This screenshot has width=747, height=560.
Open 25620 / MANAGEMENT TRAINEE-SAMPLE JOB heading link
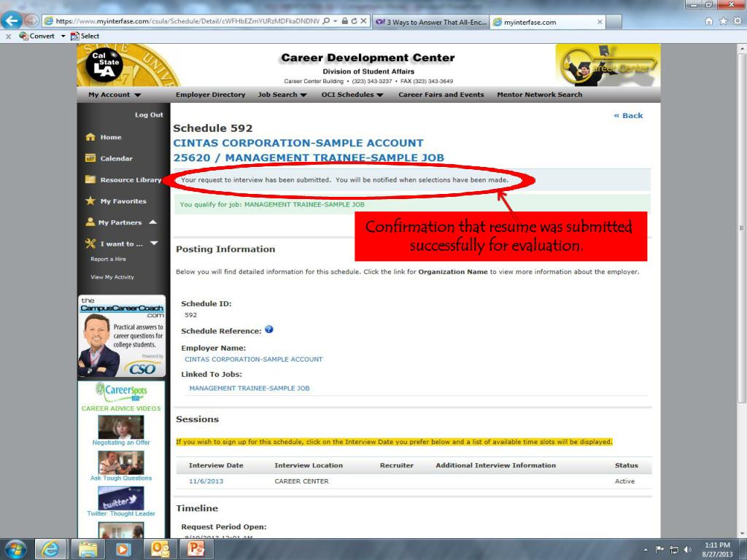[x=309, y=157]
